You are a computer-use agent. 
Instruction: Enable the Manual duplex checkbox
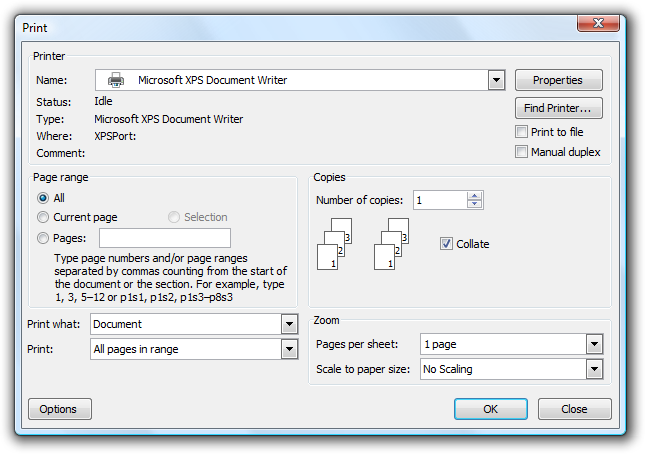tap(521, 152)
